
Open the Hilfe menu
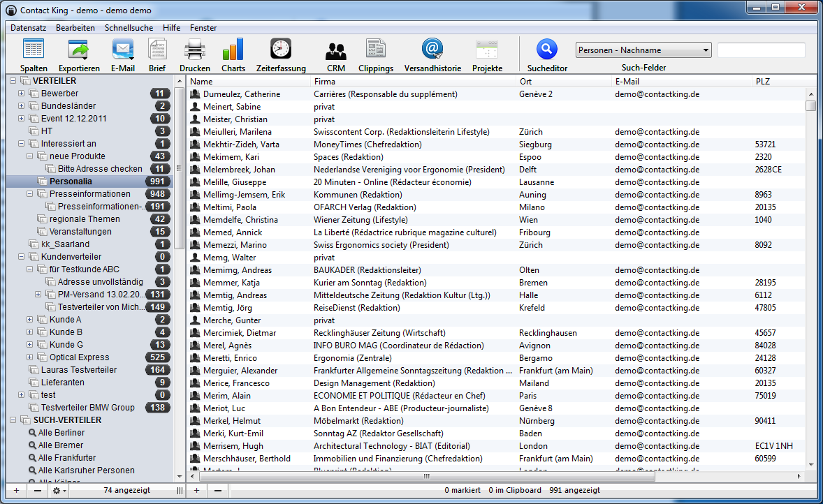[172, 28]
